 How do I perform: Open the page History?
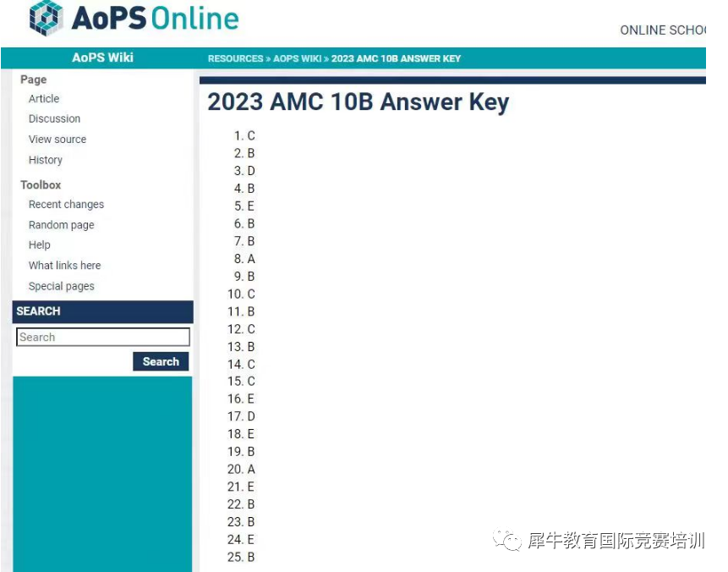45,160
